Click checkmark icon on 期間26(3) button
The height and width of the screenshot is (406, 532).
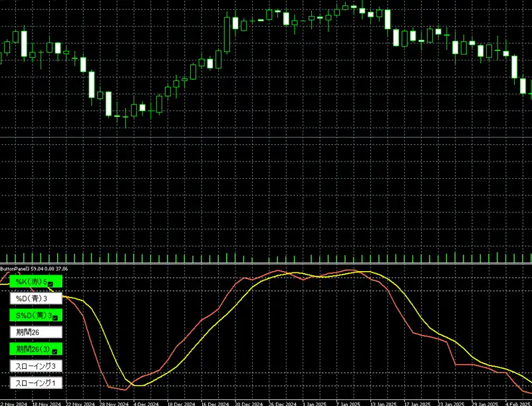coord(55,351)
